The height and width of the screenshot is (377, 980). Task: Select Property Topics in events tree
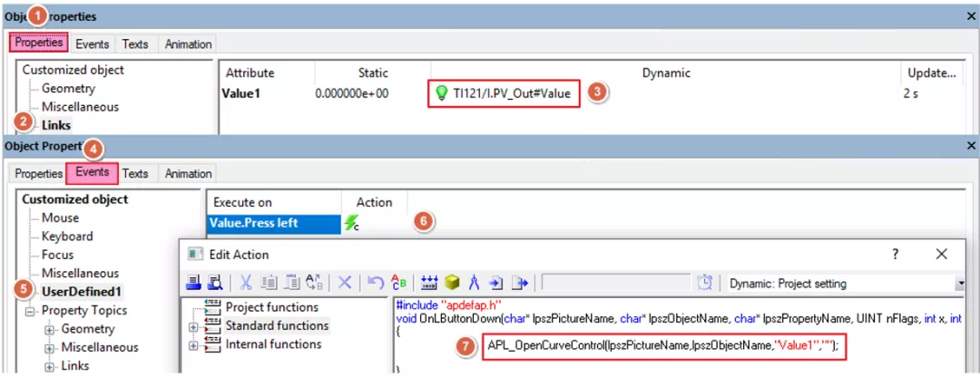84,310
